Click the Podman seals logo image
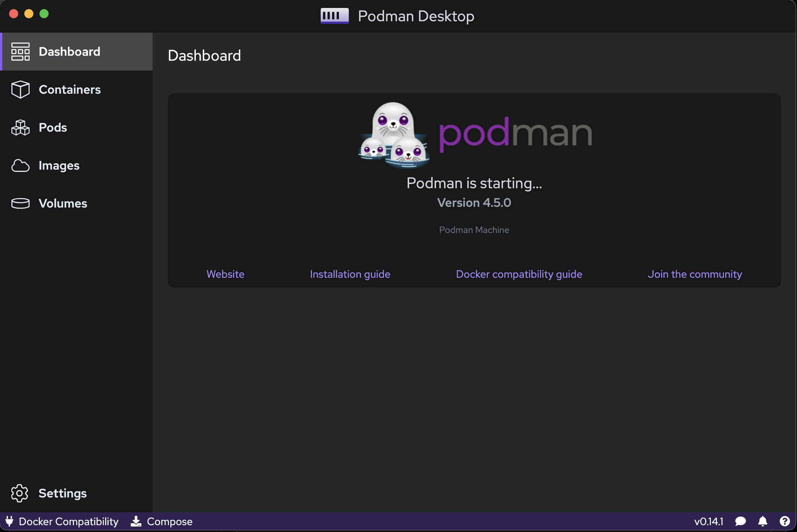 394,135
